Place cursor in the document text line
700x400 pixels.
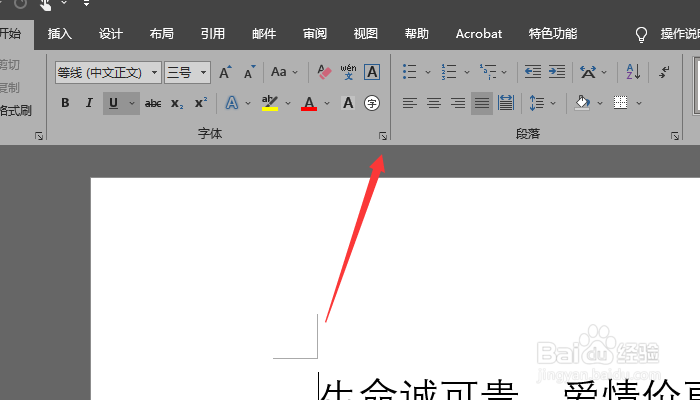509,388
